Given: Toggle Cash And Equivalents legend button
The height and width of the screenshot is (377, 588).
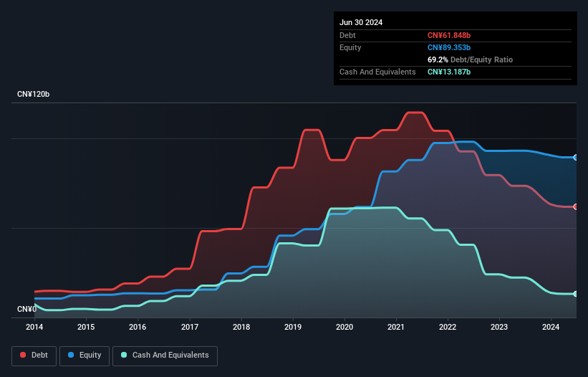Looking at the screenshot, I should pyautogui.click(x=165, y=355).
